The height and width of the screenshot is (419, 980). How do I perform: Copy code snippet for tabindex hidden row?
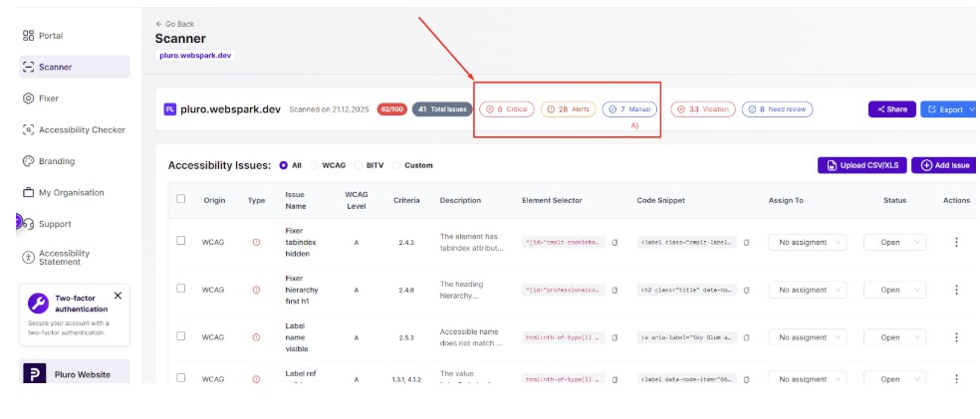pyautogui.click(x=746, y=242)
